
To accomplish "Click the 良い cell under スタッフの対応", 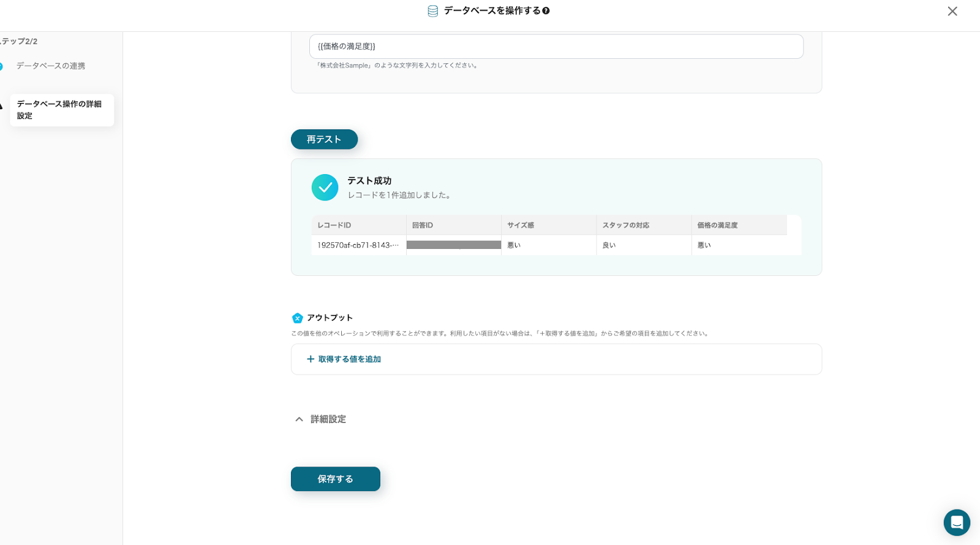I will pyautogui.click(x=609, y=245).
